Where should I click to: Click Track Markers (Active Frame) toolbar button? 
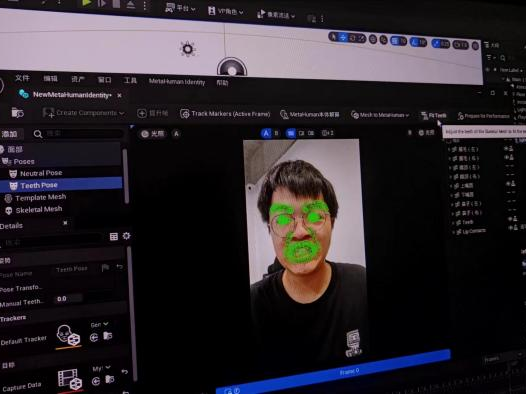tap(225, 114)
